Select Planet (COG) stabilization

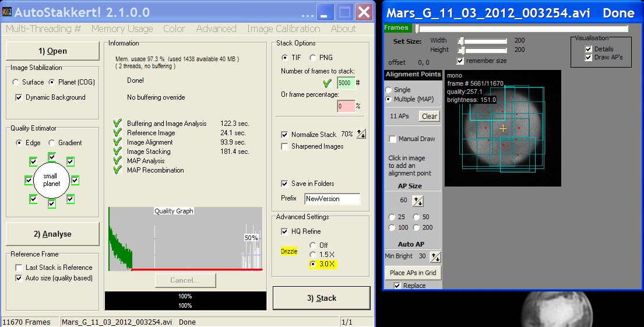(x=52, y=82)
